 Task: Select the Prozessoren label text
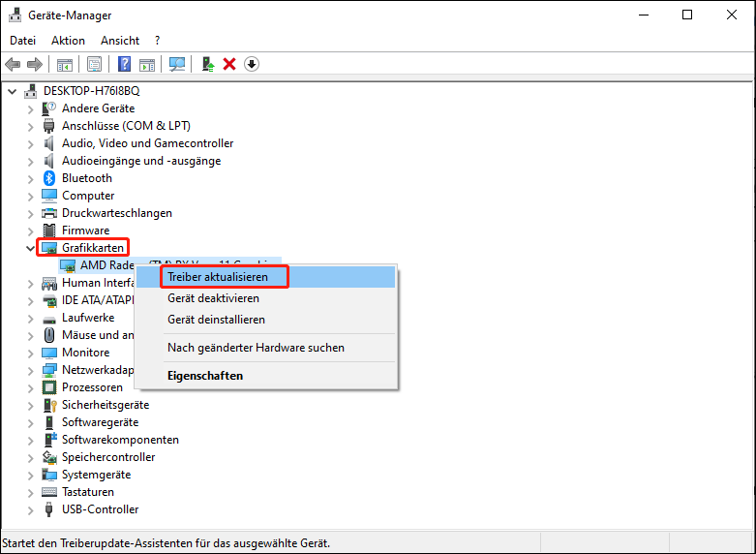click(x=92, y=387)
